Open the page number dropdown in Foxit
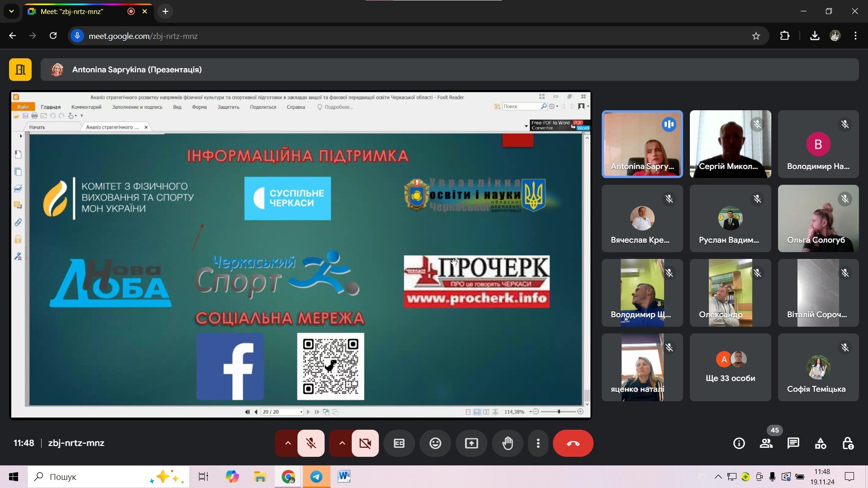 pos(301,412)
